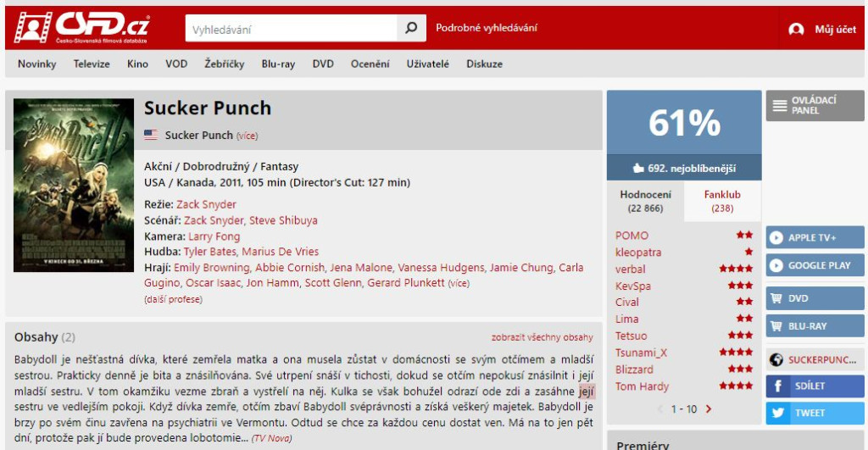868x450 pixels.
Task: Open the Diskuze menu item
Action: [x=484, y=64]
